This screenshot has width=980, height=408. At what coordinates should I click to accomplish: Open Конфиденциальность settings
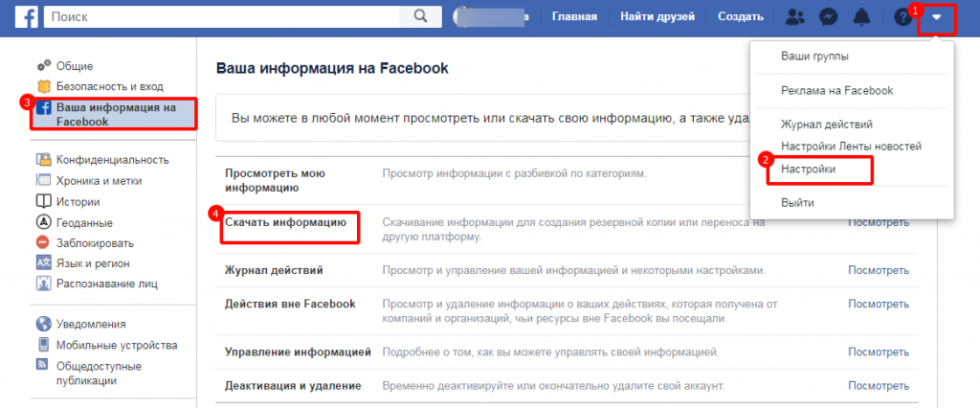[x=113, y=160]
